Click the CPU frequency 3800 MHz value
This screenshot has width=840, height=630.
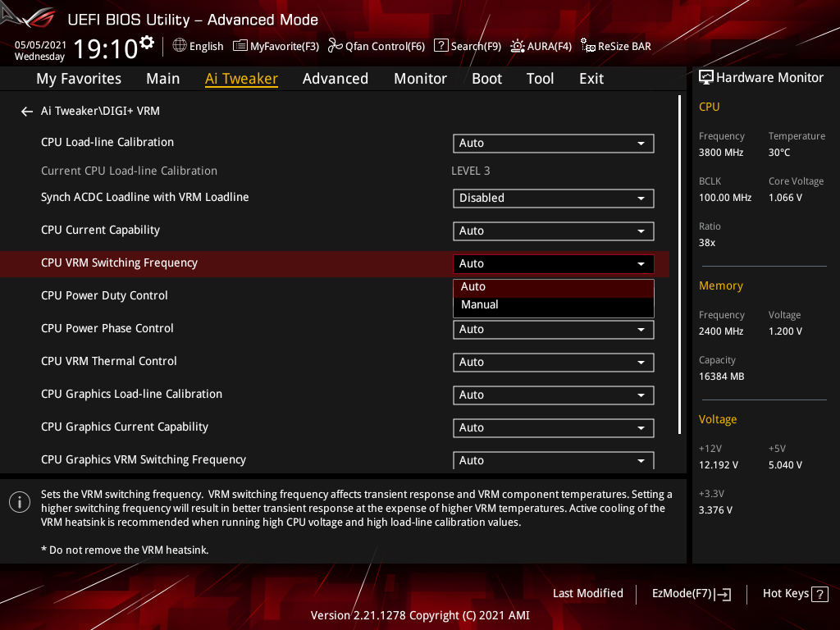click(721, 153)
